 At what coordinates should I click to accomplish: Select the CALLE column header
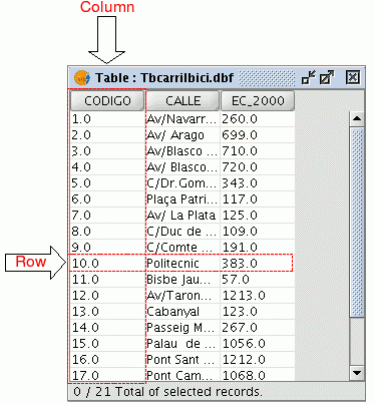pyautogui.click(x=183, y=101)
